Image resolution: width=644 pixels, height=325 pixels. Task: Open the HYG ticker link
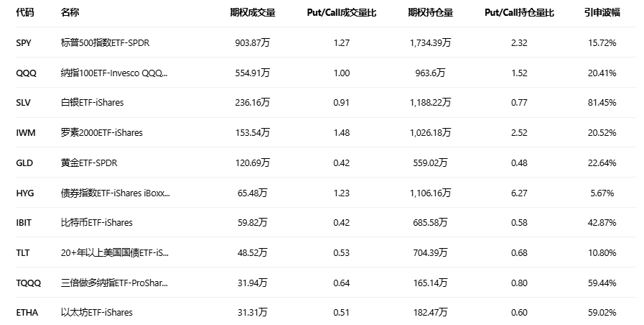click(24, 193)
